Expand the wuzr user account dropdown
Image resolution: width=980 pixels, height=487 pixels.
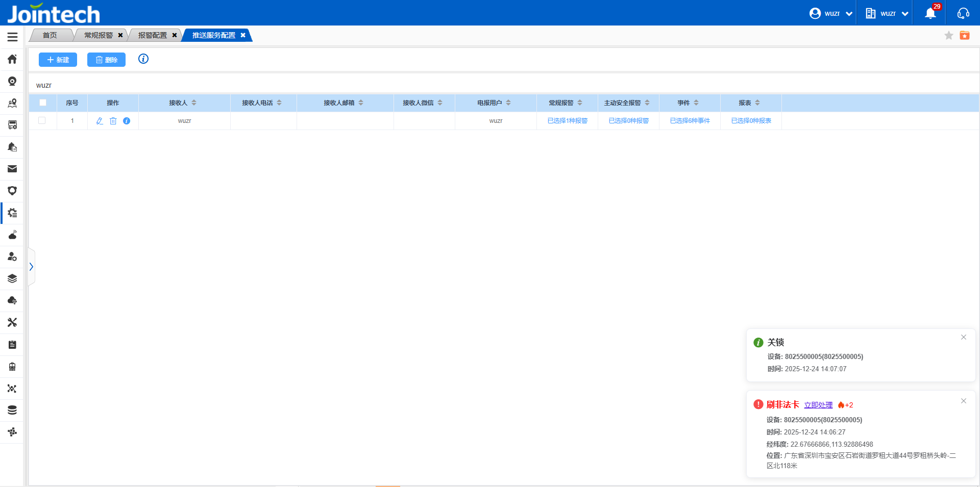pos(830,13)
